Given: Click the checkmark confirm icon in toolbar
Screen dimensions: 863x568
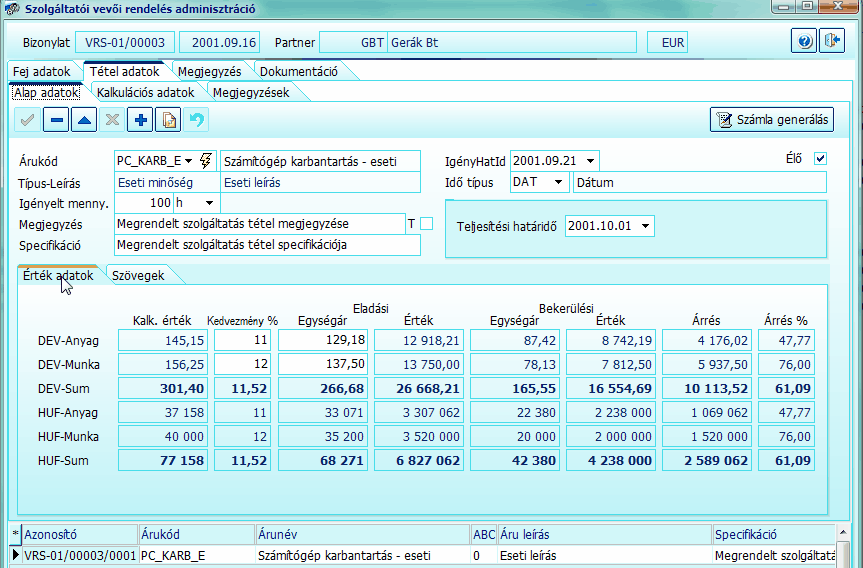Looking at the screenshot, I should (x=28, y=119).
